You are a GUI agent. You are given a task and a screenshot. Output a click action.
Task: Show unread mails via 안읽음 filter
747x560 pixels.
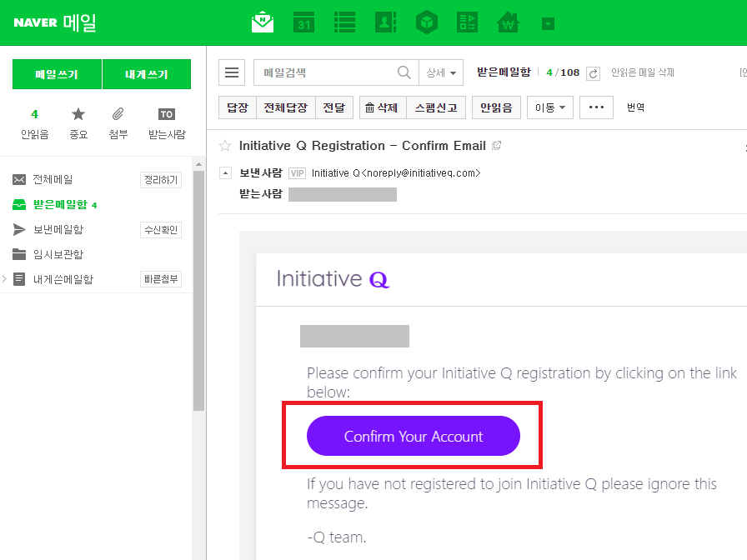34,124
